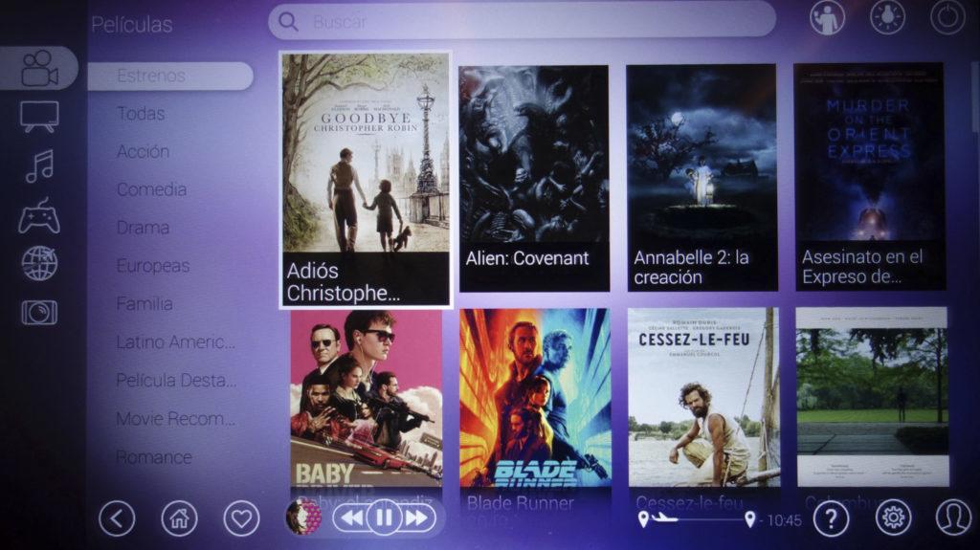The width and height of the screenshot is (980, 550).
Task: Select the Comedia category
Action: (151, 189)
